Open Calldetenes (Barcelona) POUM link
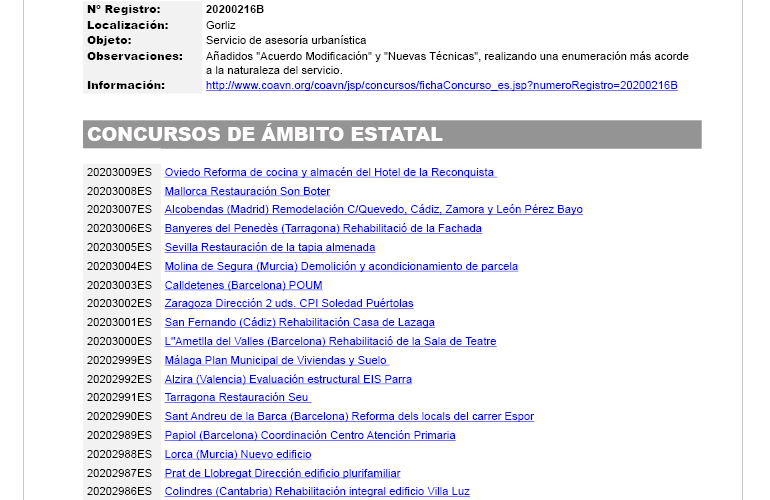 point(244,285)
